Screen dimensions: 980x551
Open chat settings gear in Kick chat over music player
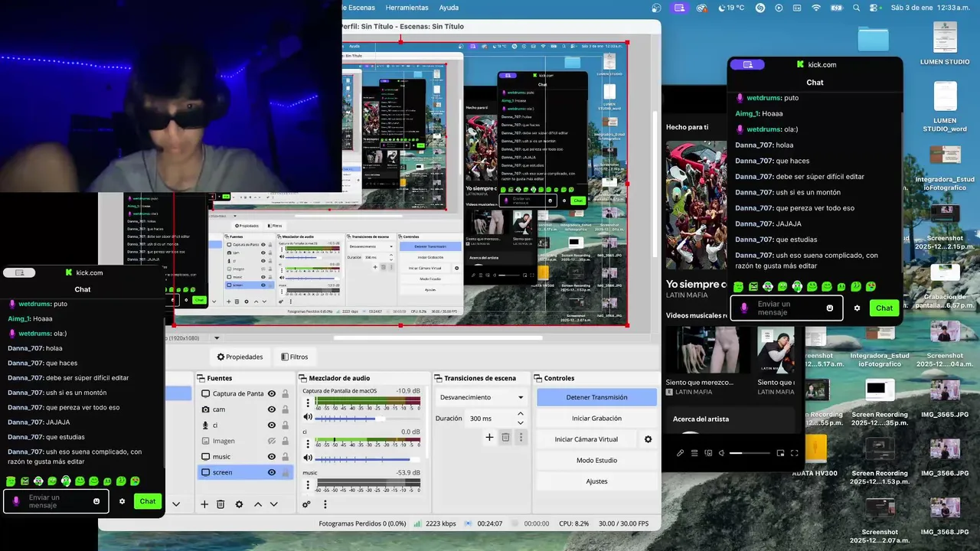(x=857, y=308)
